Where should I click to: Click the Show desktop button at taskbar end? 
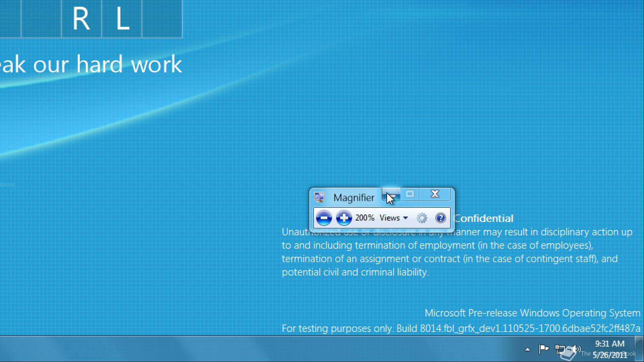(x=639, y=349)
